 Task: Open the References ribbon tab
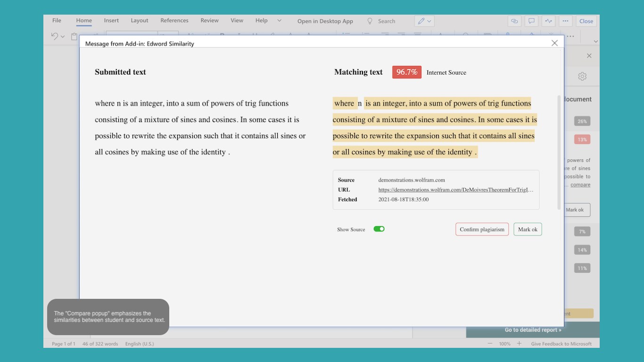(x=174, y=21)
